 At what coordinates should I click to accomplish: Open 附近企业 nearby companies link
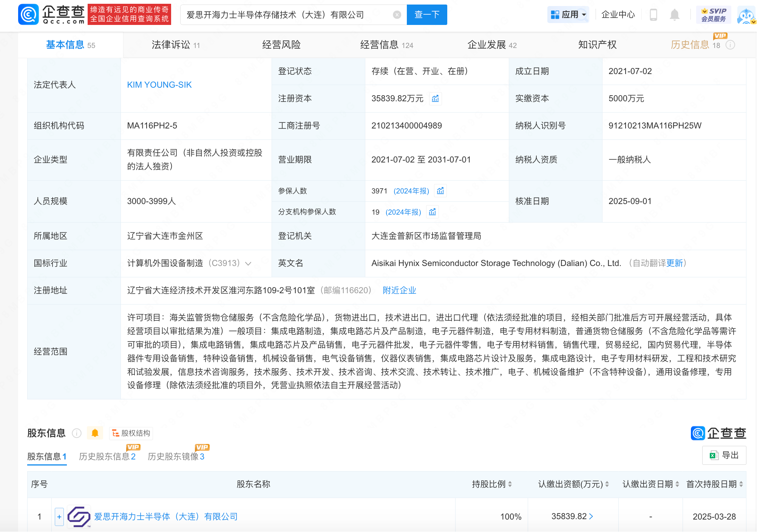pos(399,290)
